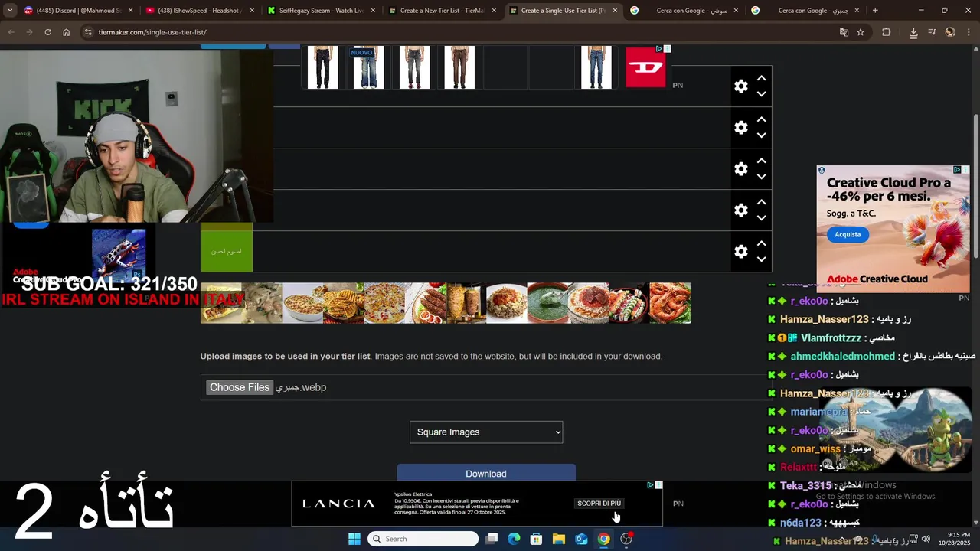
Task: Close the Lancia banner ad
Action: pos(658,485)
